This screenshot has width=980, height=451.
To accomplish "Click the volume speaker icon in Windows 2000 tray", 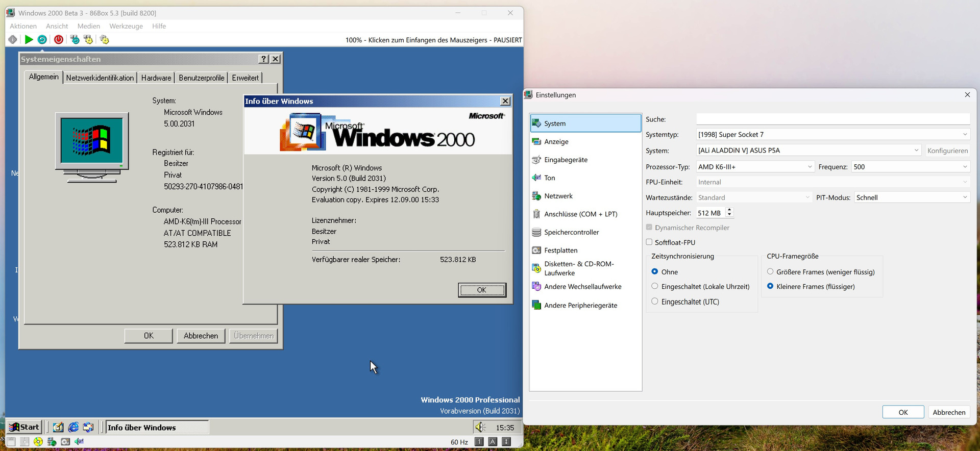I will click(479, 427).
